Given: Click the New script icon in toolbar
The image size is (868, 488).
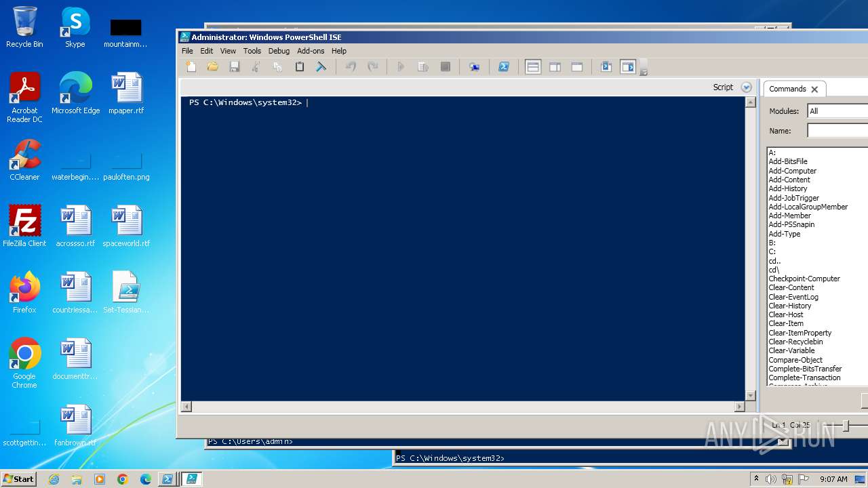Looking at the screenshot, I should 191,66.
